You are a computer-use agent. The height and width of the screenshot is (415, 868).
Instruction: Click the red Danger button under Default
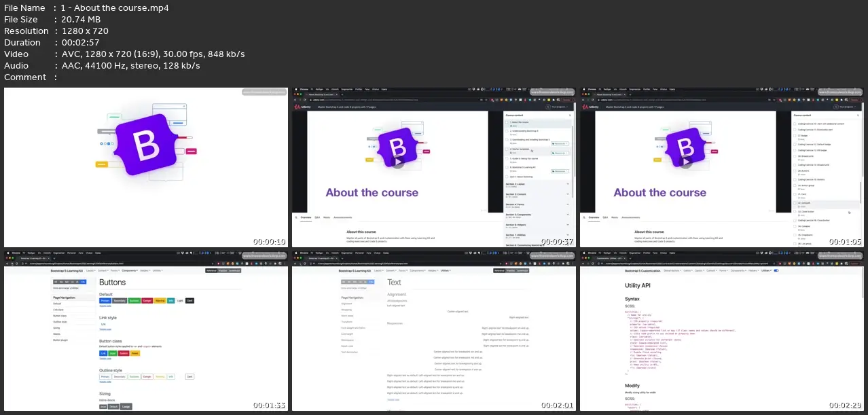click(x=147, y=301)
